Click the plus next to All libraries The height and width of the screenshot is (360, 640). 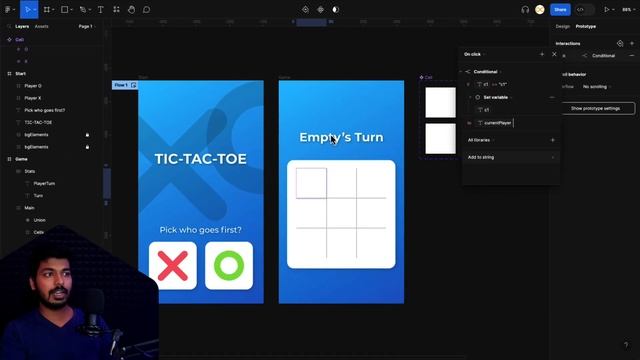pos(553,140)
